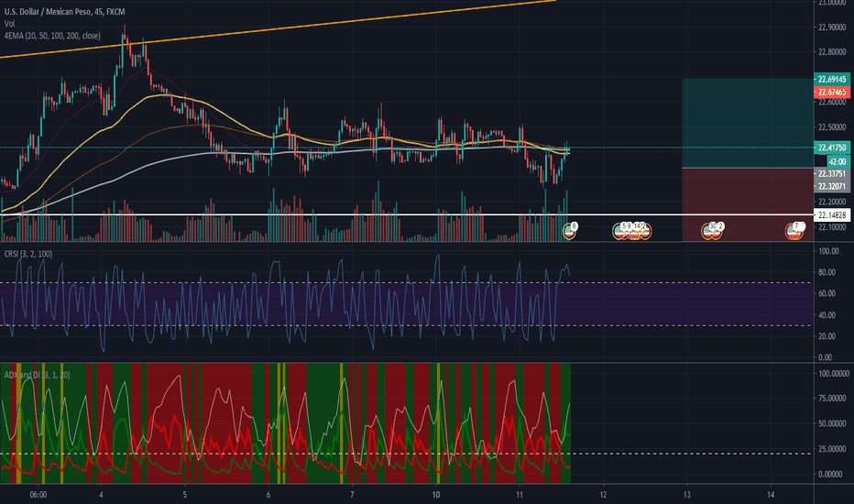Click the ADX scale value 25.00000
854x504 pixels.
click(833, 449)
